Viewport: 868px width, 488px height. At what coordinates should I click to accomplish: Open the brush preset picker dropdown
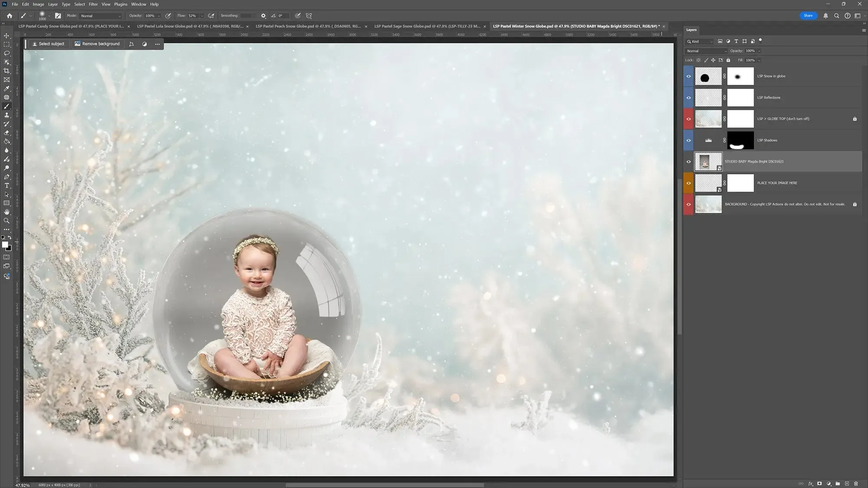pos(49,16)
